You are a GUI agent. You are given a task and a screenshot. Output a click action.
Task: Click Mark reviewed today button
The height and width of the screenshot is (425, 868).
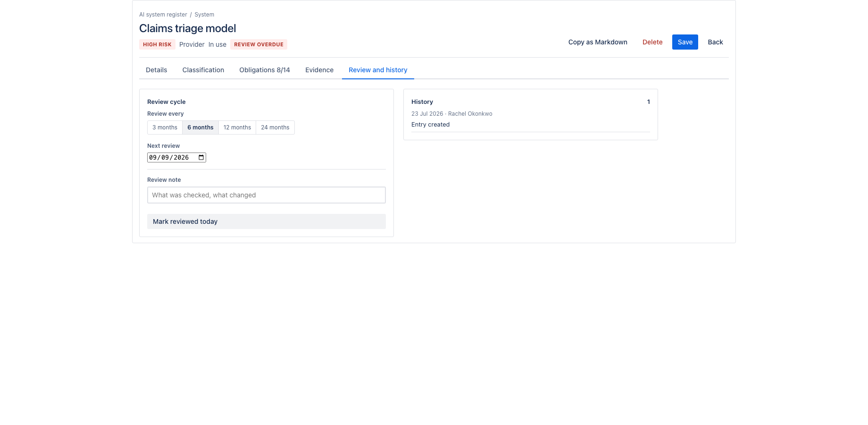[267, 221]
